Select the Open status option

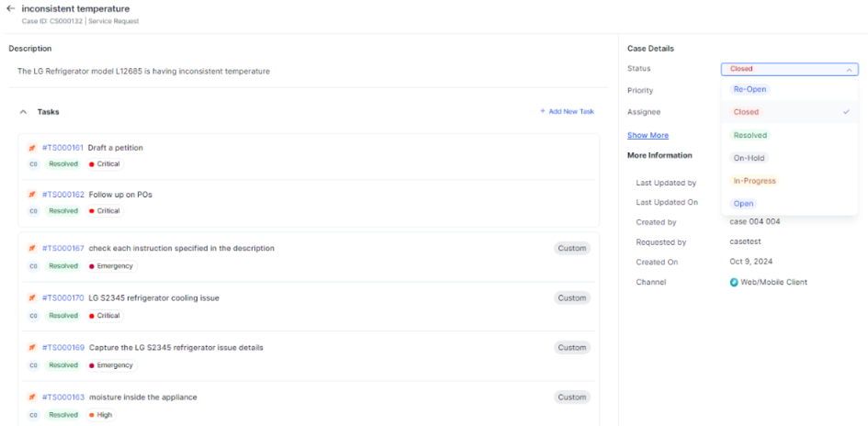coord(743,204)
